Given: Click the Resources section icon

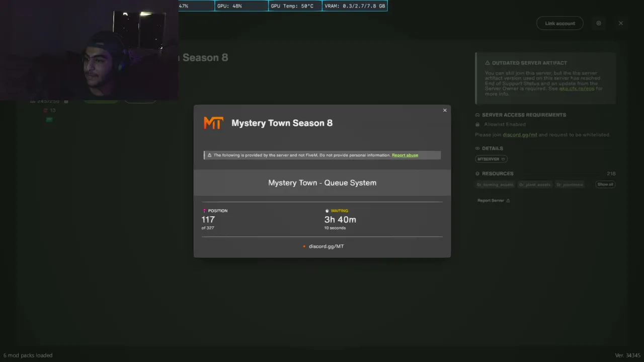Looking at the screenshot, I should coord(477,173).
